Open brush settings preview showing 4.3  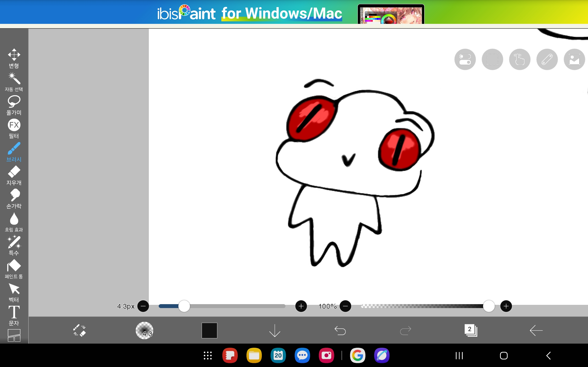[x=144, y=330]
